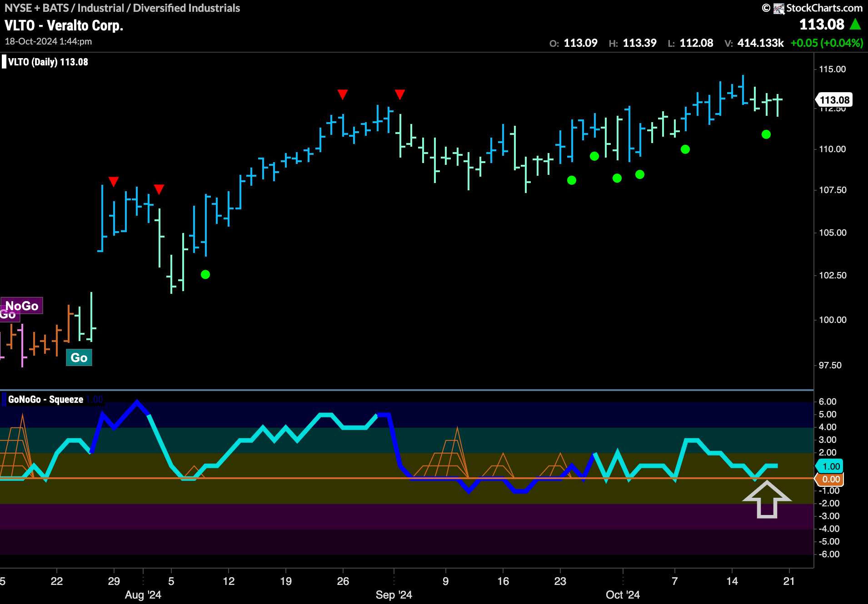This screenshot has width=868, height=604.
Task: Click the 113.08 current price tag on axis
Action: click(834, 100)
